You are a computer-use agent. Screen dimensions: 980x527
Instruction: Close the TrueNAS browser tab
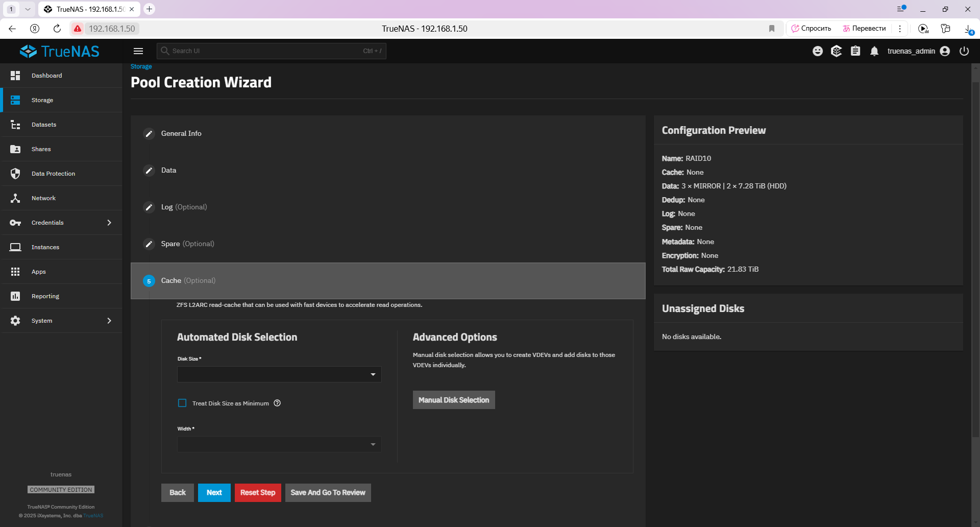[x=132, y=9]
